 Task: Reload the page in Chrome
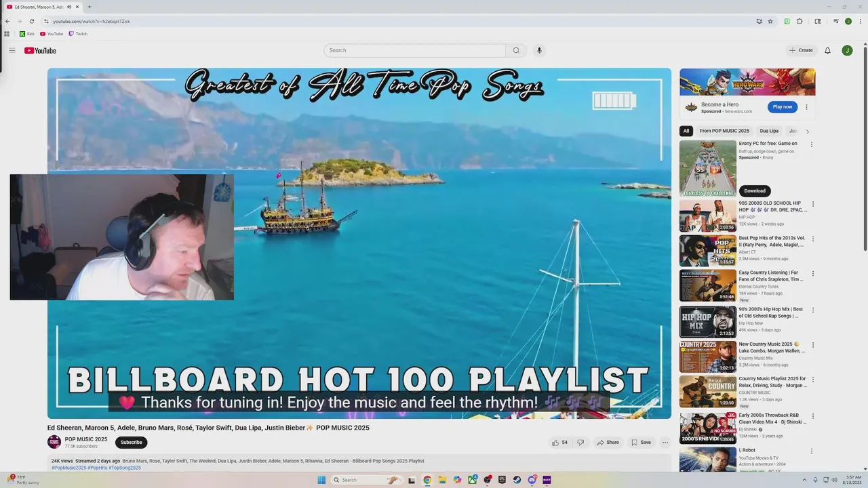pyautogui.click(x=31, y=21)
